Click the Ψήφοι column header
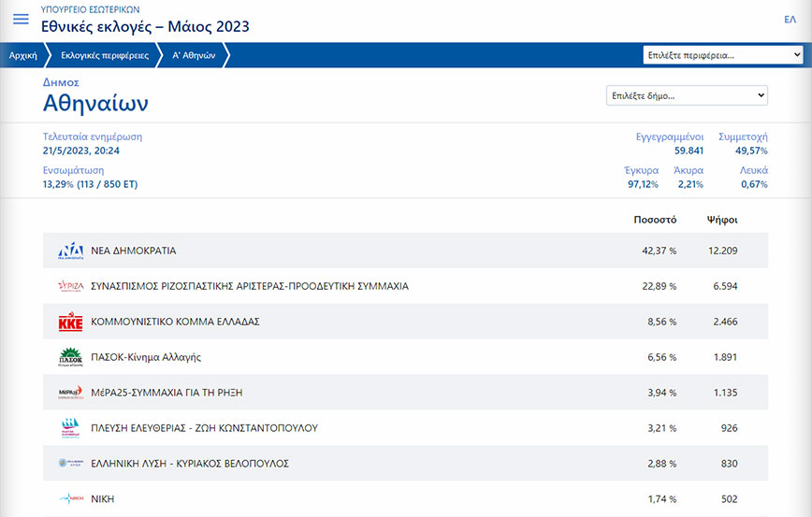812x517 pixels. [x=722, y=220]
